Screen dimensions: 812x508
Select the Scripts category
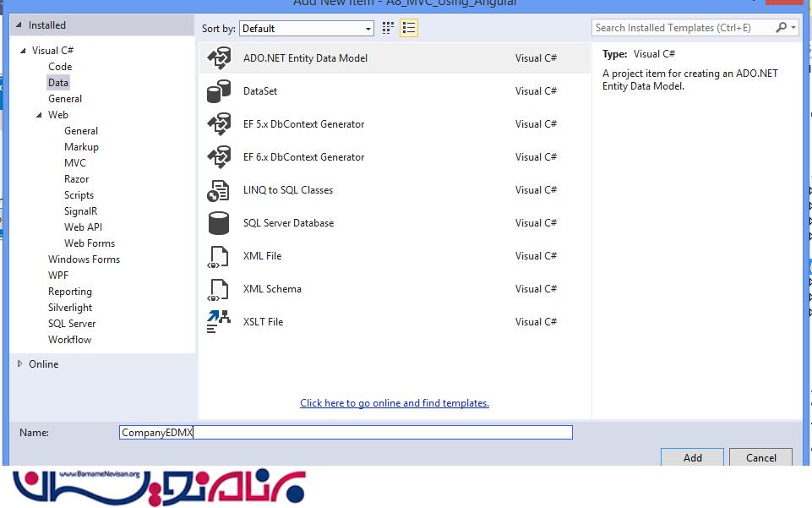79,194
